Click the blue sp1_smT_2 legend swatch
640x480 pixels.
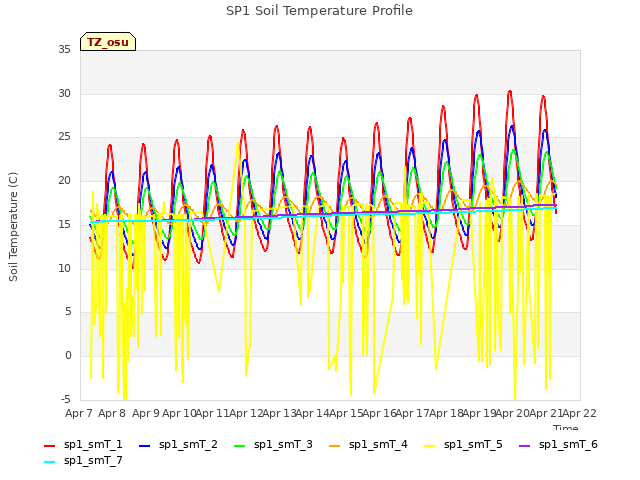(x=144, y=446)
